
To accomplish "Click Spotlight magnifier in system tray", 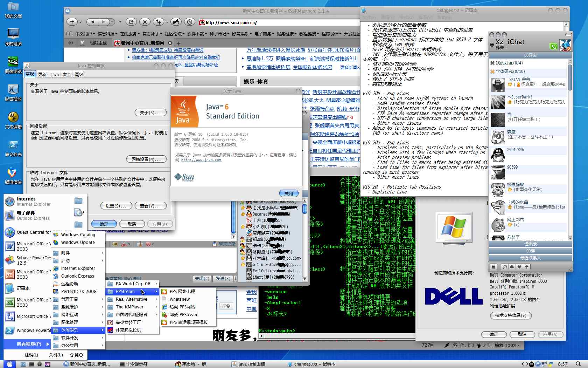I will 579,364.
